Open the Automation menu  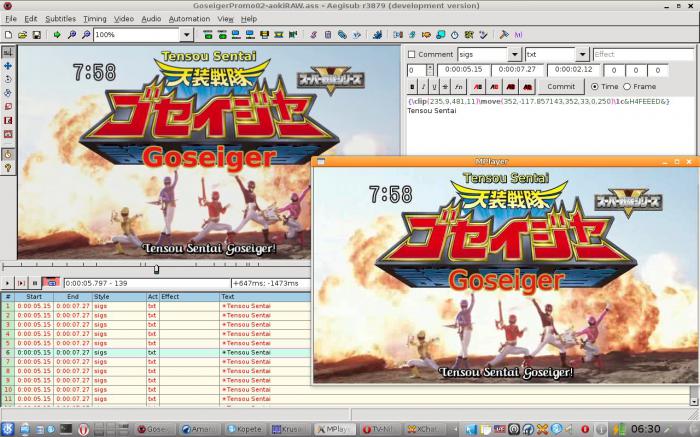189,19
